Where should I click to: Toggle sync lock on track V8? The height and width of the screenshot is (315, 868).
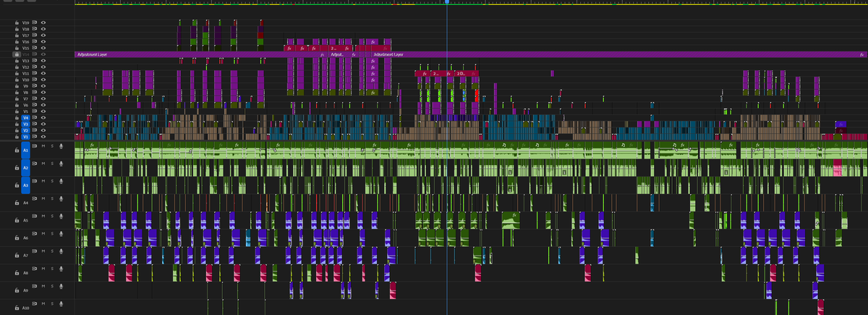[35, 92]
